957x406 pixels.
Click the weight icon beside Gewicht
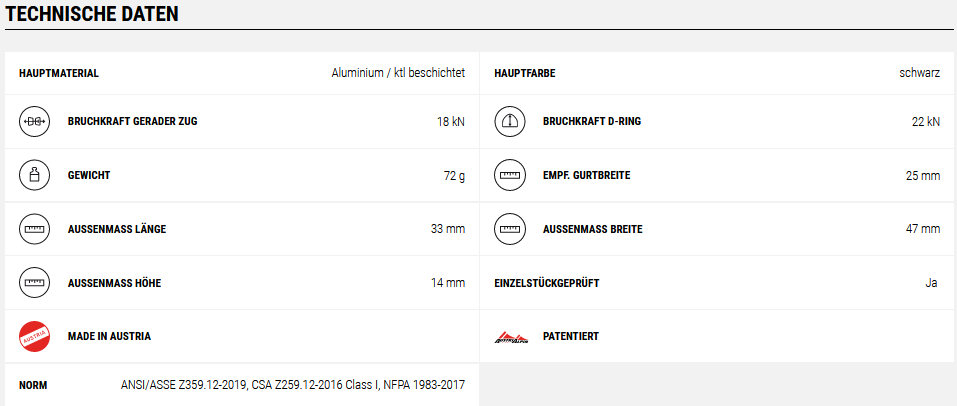coord(34,175)
